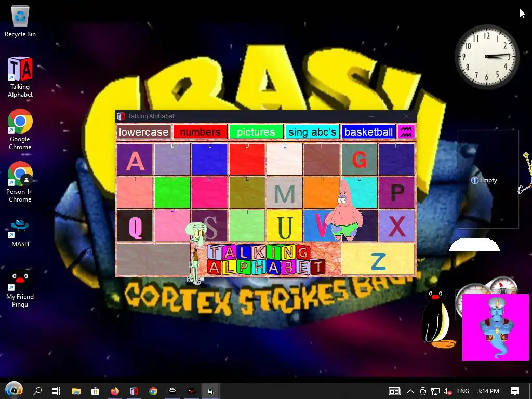
Task: Launch Talking Alphabet desktop shortcut
Action: point(20,77)
